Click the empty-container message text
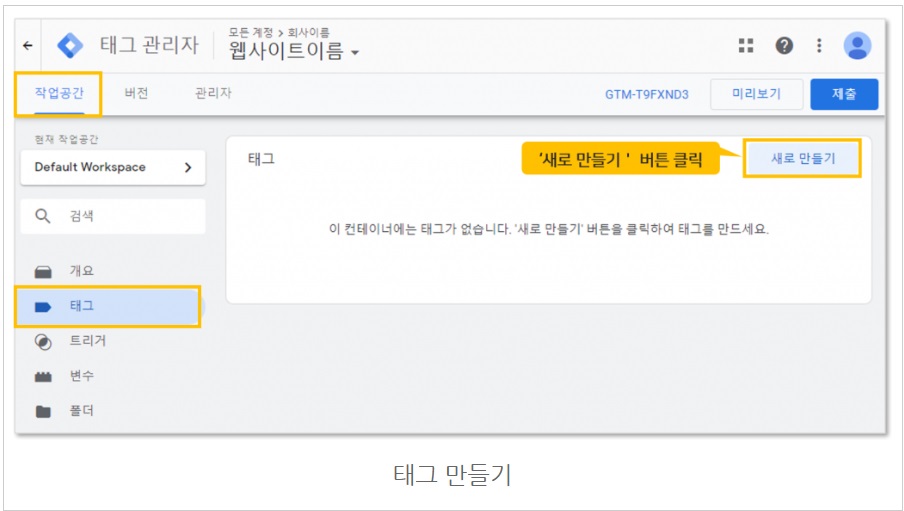Viewport: 904px width, 511px height. (549, 229)
